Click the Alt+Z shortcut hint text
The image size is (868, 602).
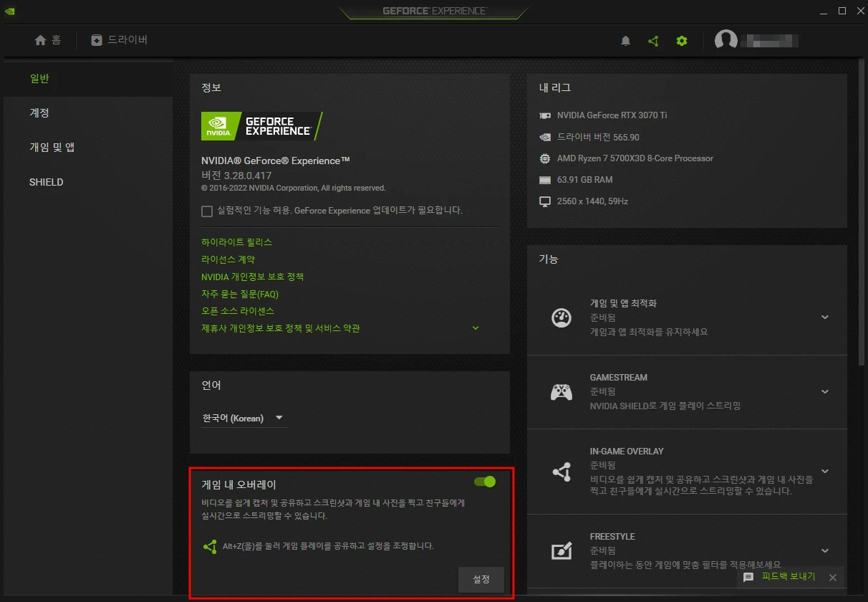(x=329, y=546)
